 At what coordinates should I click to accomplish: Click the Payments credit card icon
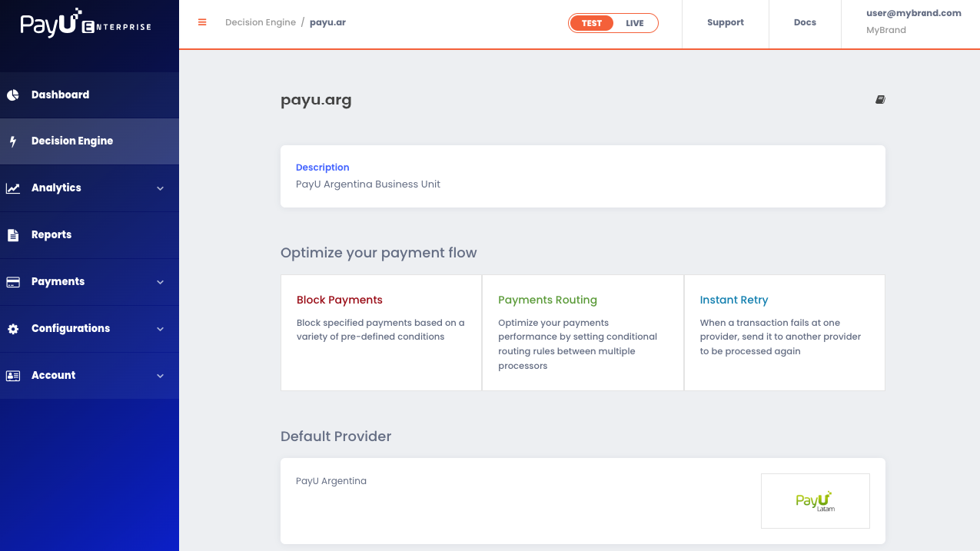click(x=13, y=282)
